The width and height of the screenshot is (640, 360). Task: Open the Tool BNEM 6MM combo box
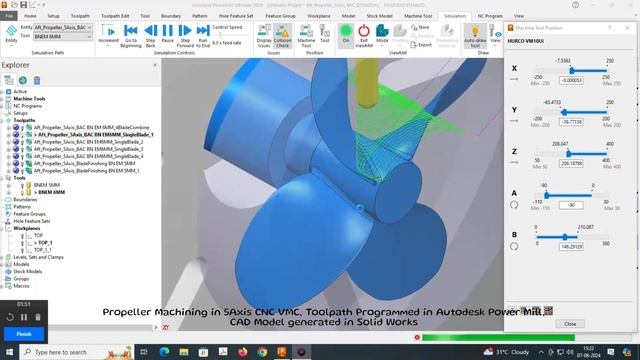[x=63, y=36]
